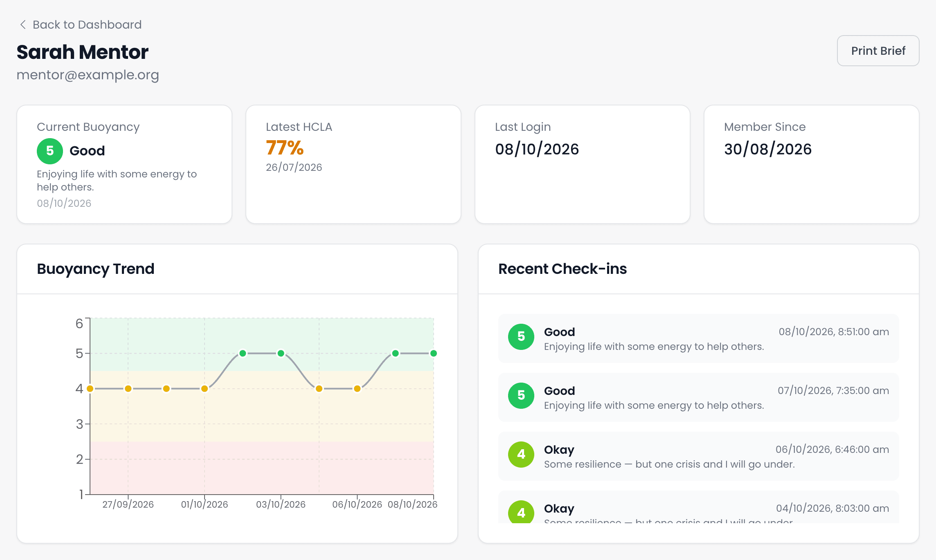Select the 08/10/2026 data point on trend chart
Image resolution: width=936 pixels, height=560 pixels.
tap(433, 353)
